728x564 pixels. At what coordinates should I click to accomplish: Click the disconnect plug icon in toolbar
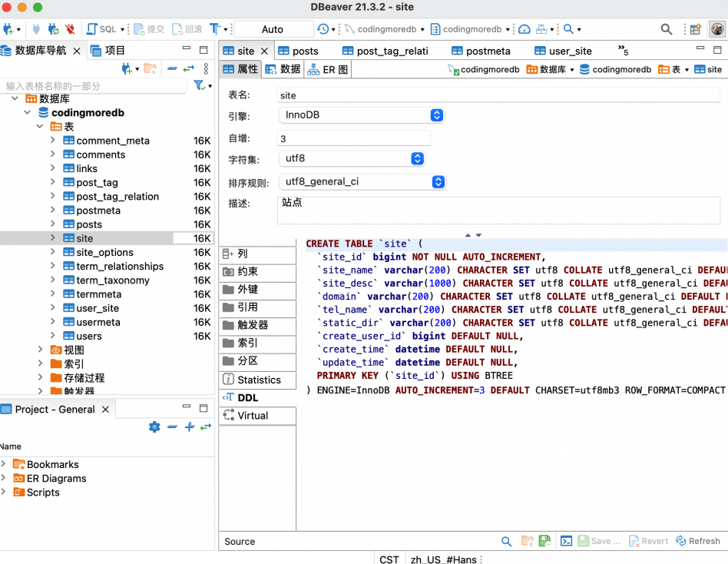70,29
